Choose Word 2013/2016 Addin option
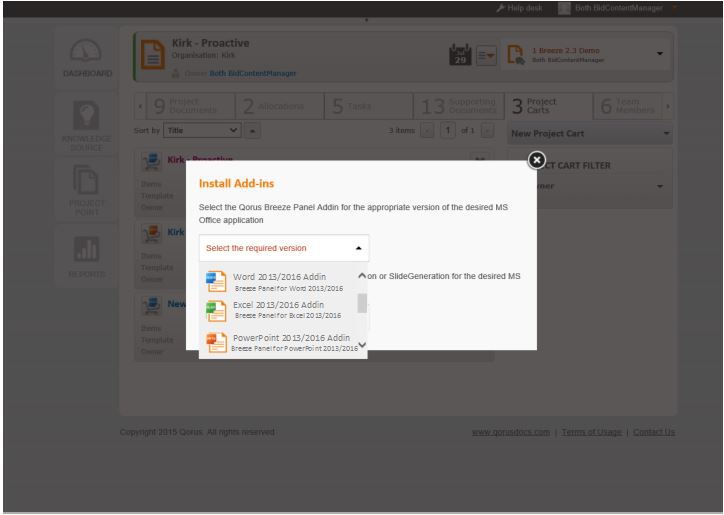This screenshot has width=724, height=515. pyautogui.click(x=279, y=281)
